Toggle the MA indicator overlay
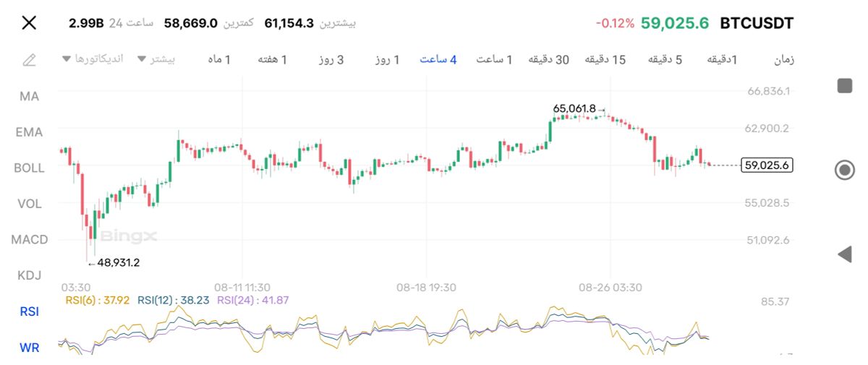 pos(30,96)
